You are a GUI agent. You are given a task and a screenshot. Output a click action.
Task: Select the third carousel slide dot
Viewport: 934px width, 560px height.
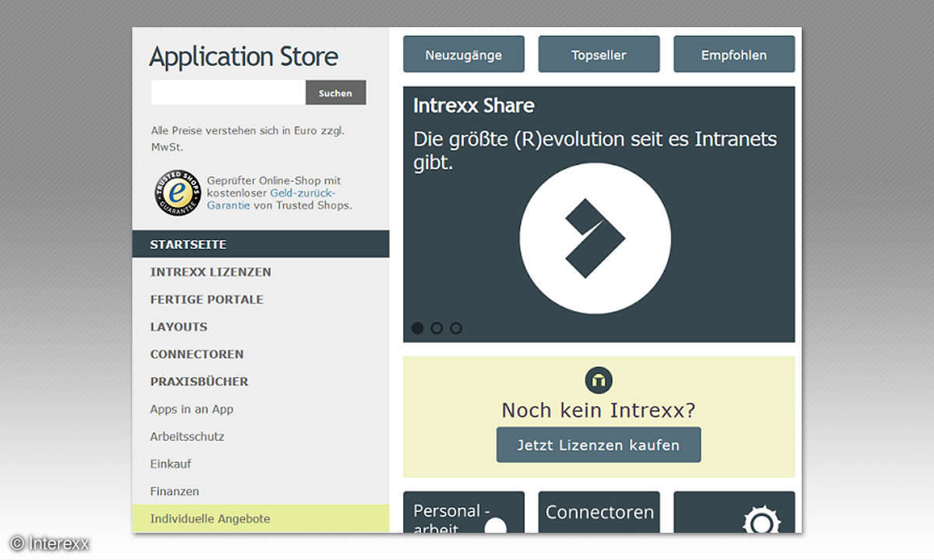tap(456, 328)
